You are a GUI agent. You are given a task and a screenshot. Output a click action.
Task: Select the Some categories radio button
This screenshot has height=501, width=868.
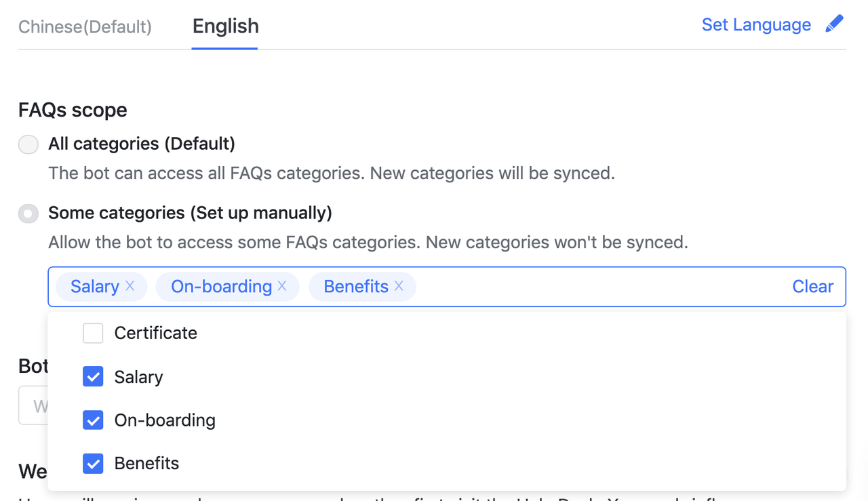tap(28, 214)
